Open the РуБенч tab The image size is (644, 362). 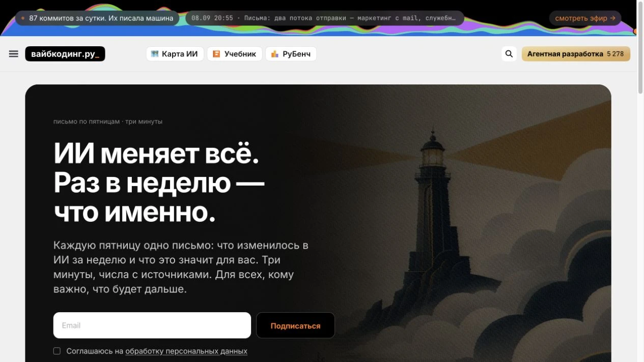click(291, 54)
